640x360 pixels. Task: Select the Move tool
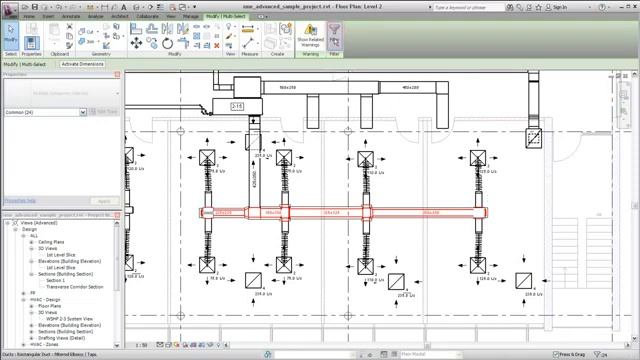[136, 43]
